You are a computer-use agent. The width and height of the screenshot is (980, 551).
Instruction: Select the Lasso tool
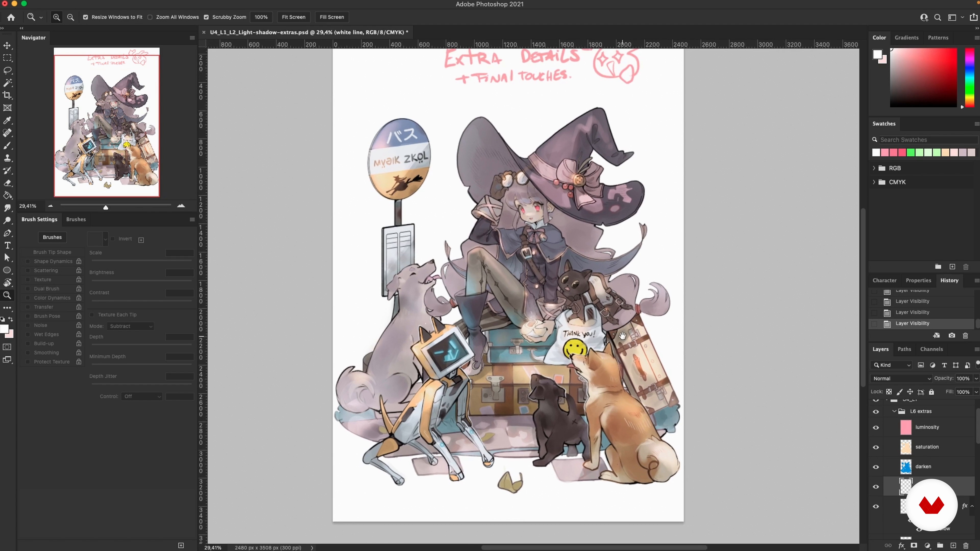(x=7, y=71)
